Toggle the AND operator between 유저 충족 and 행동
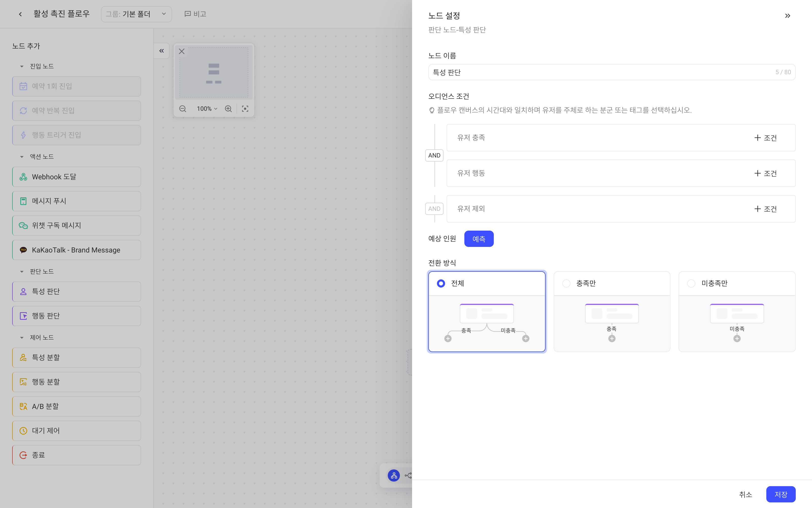This screenshot has width=812, height=508. point(434,155)
